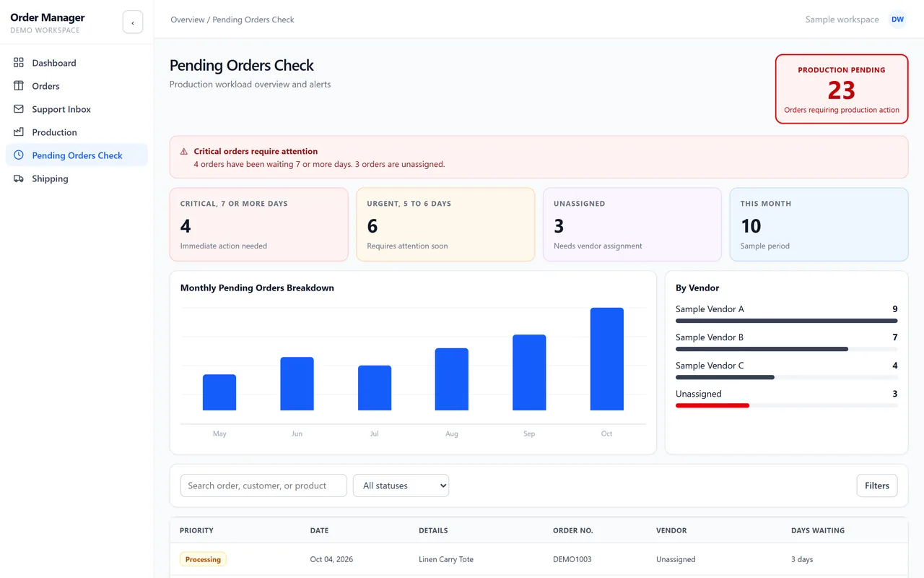Click the May bar in the chart

click(x=219, y=392)
